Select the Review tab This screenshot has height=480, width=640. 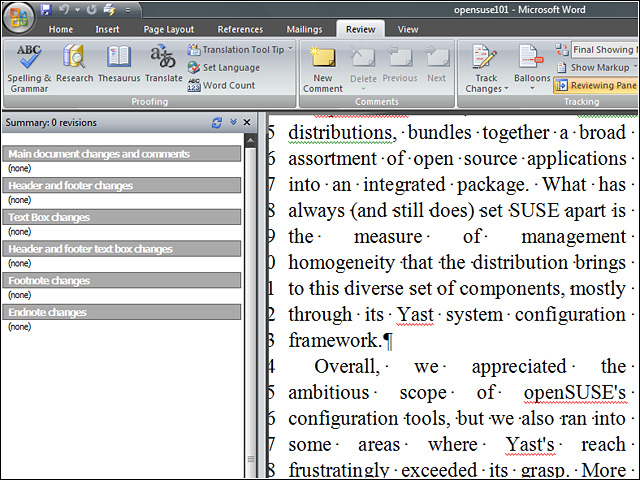tap(360, 29)
